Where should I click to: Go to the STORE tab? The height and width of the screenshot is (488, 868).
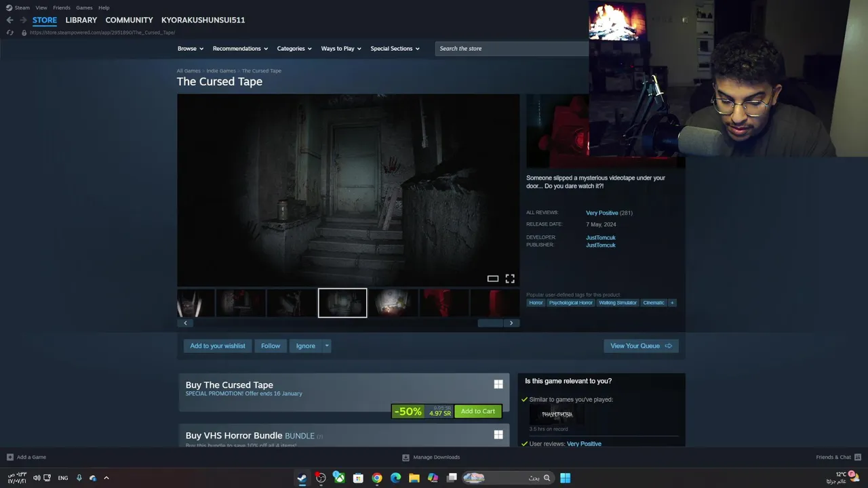45,20
